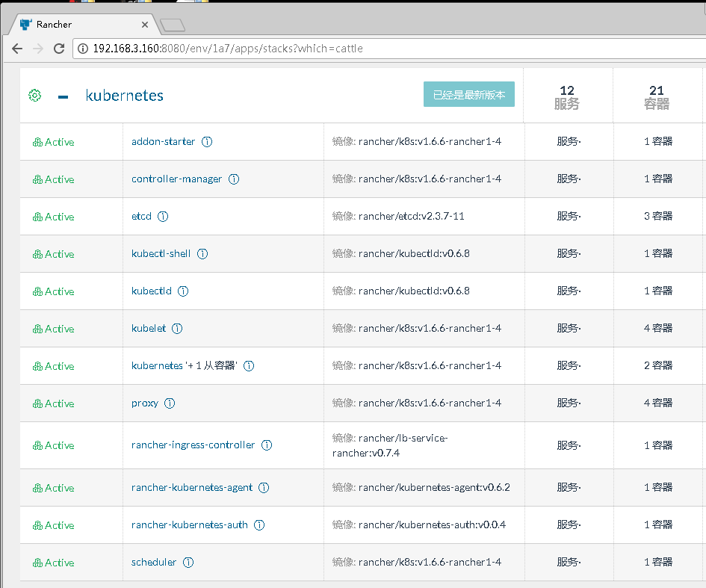Show info icon next to proxy

click(x=170, y=403)
